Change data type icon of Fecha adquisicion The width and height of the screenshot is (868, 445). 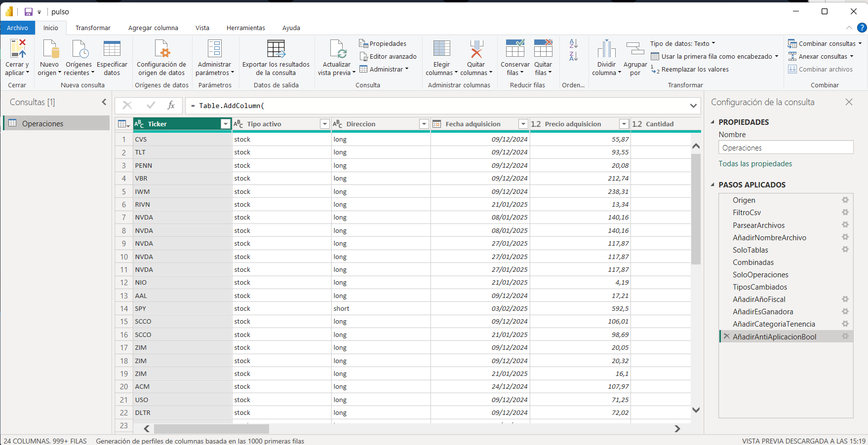437,124
